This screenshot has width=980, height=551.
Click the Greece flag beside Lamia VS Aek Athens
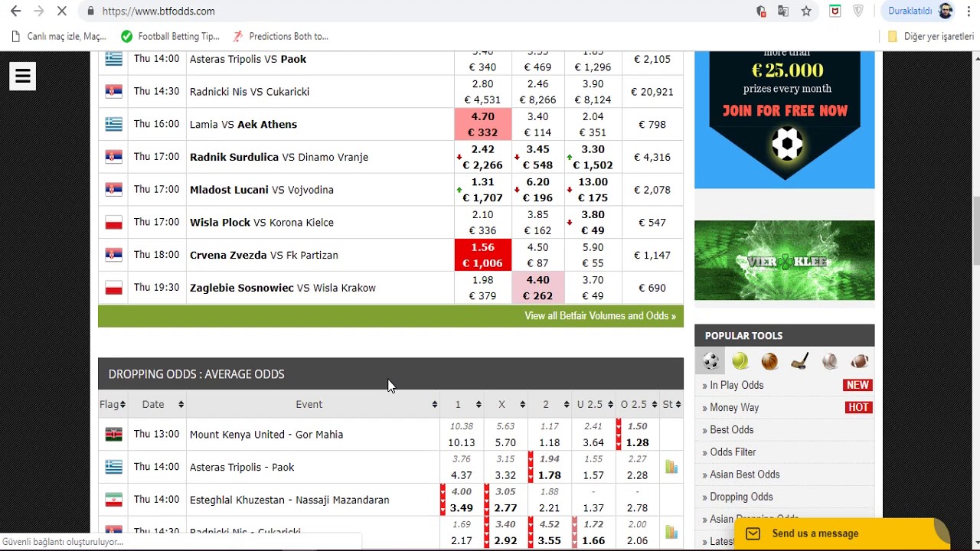113,124
